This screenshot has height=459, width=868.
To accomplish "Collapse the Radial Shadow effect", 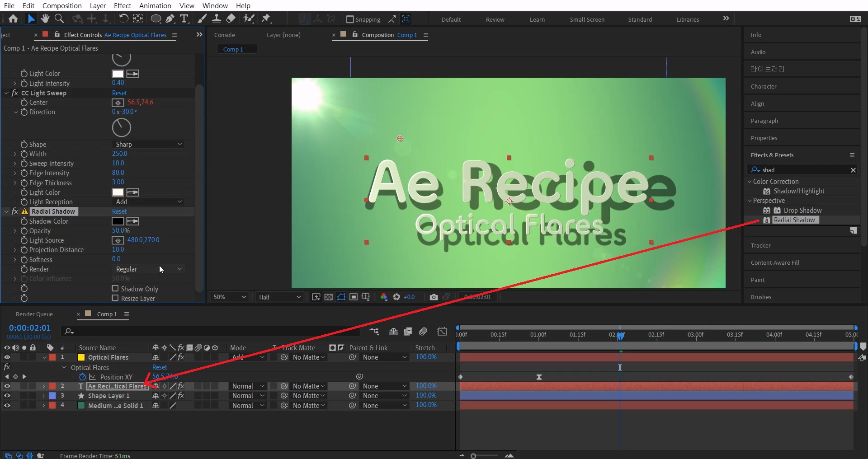I will 6,211.
